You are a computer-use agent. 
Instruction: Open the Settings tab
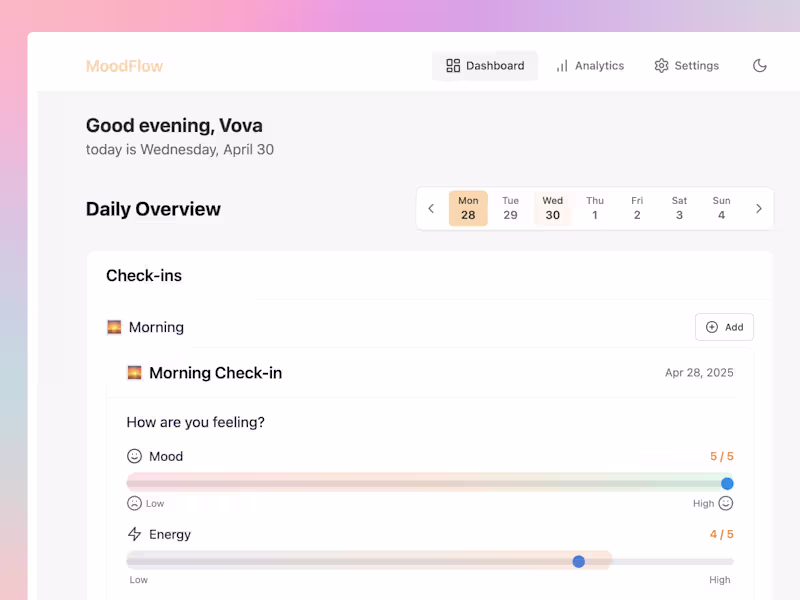686,66
